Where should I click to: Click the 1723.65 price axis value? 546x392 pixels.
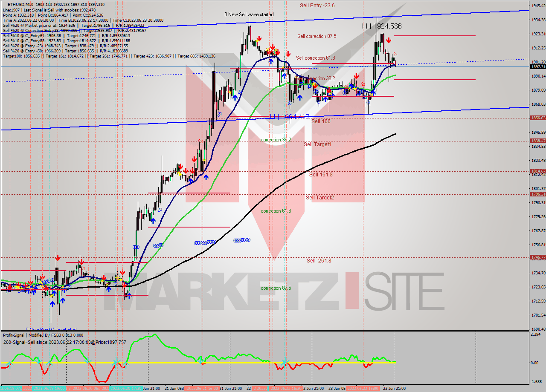(x=538, y=287)
